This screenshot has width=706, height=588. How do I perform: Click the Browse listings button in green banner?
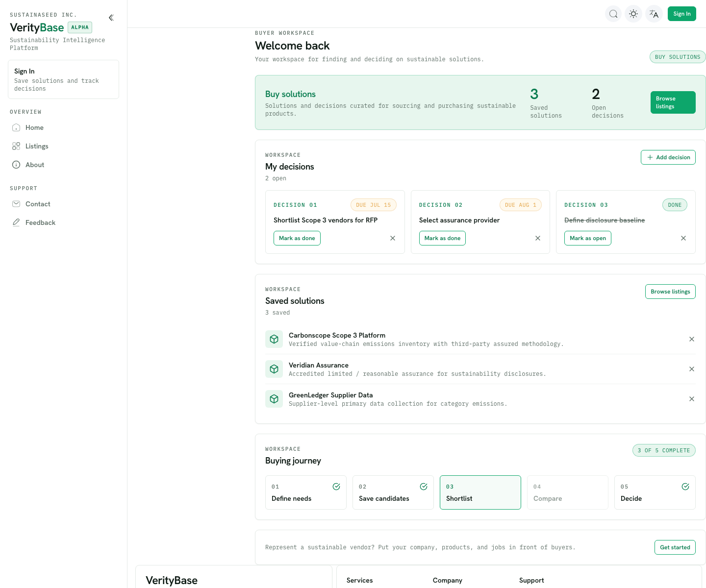pyautogui.click(x=673, y=102)
